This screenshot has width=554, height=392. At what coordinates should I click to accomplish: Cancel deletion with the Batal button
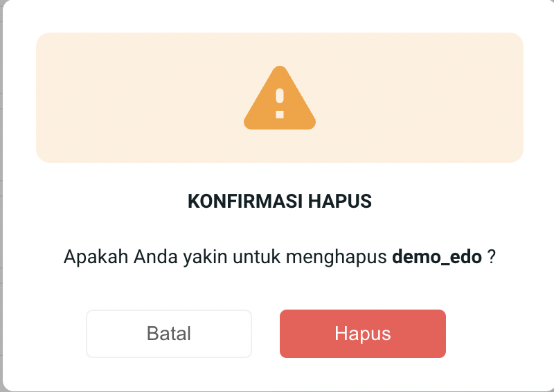169,334
